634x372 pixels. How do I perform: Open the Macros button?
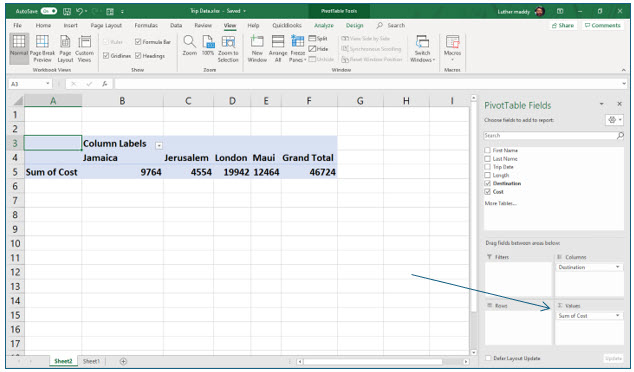(452, 48)
